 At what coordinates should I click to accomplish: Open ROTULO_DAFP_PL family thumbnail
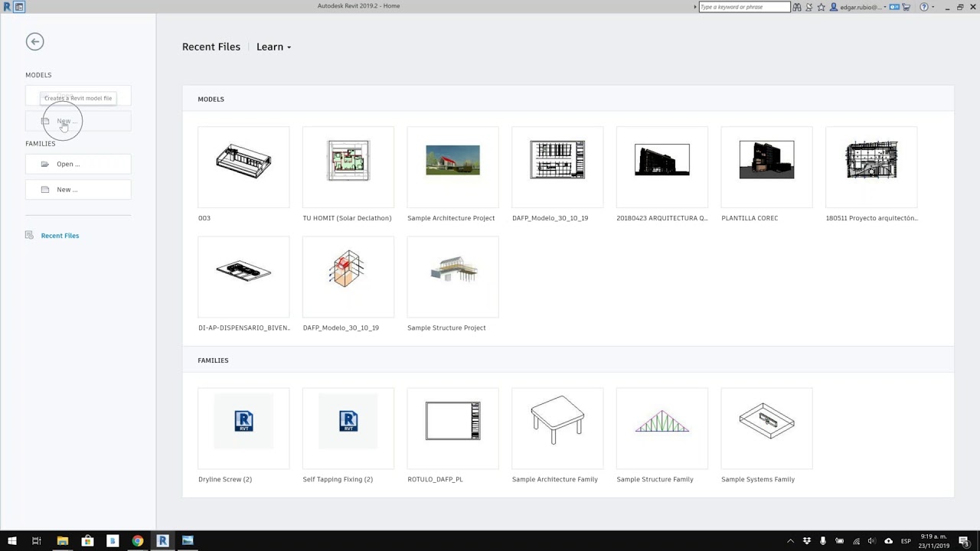tap(452, 428)
